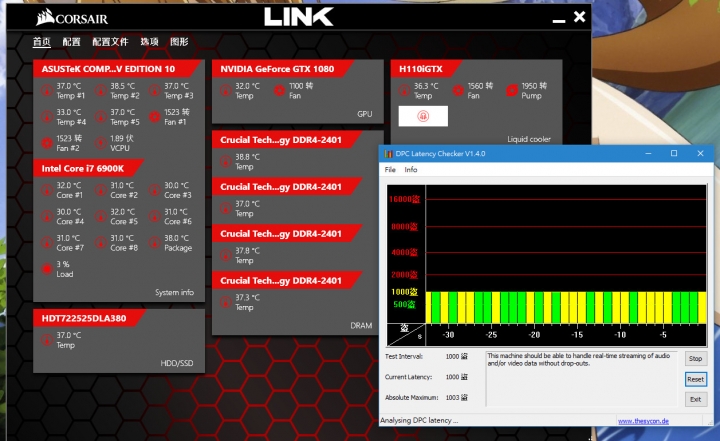The height and width of the screenshot is (441, 720).
Task: Click the DPC Latency Checker title bar icon
Action: click(x=388, y=154)
